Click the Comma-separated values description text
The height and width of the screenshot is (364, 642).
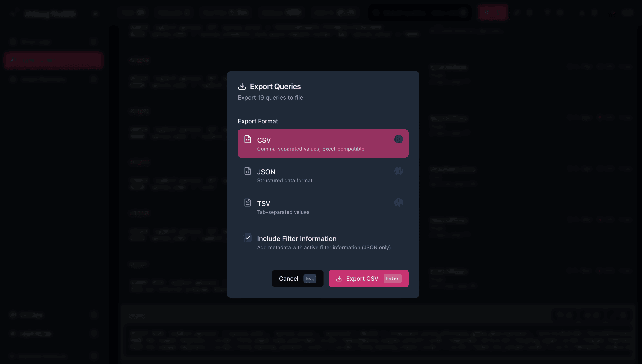coord(310,149)
